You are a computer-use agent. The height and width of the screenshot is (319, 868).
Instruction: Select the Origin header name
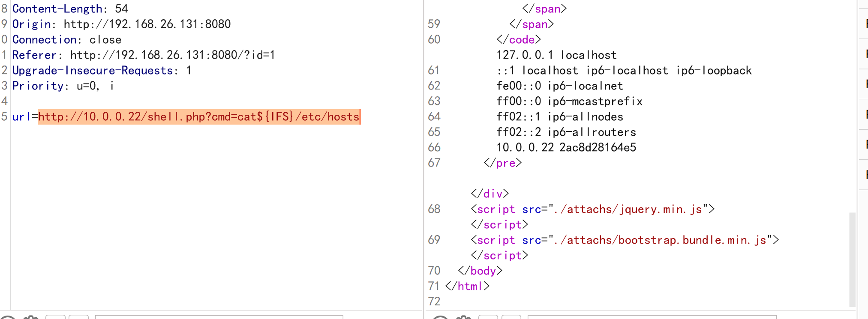click(32, 24)
